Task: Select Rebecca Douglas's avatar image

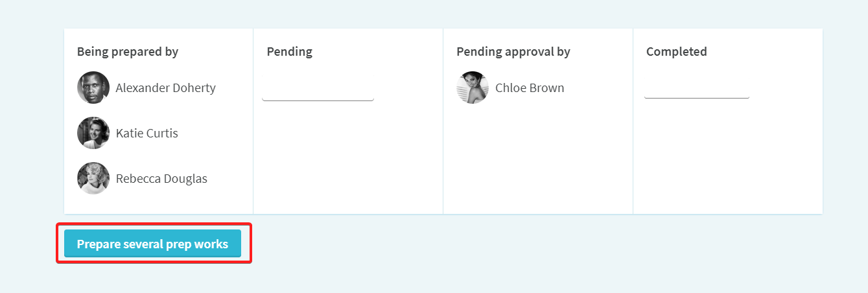Action: point(93,178)
